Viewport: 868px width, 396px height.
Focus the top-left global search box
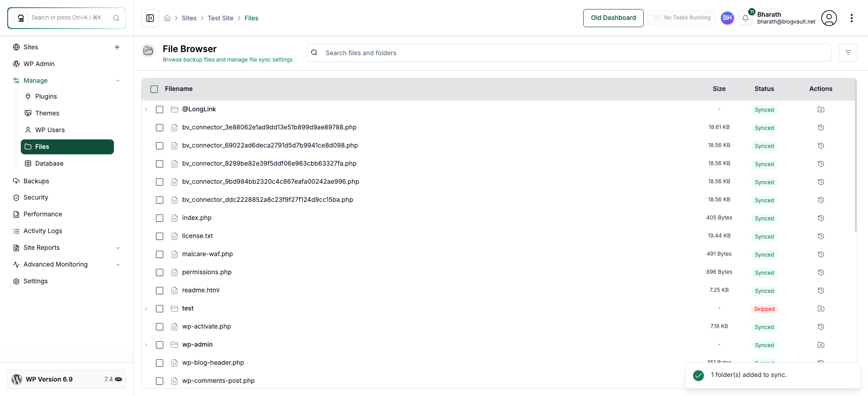(67, 18)
